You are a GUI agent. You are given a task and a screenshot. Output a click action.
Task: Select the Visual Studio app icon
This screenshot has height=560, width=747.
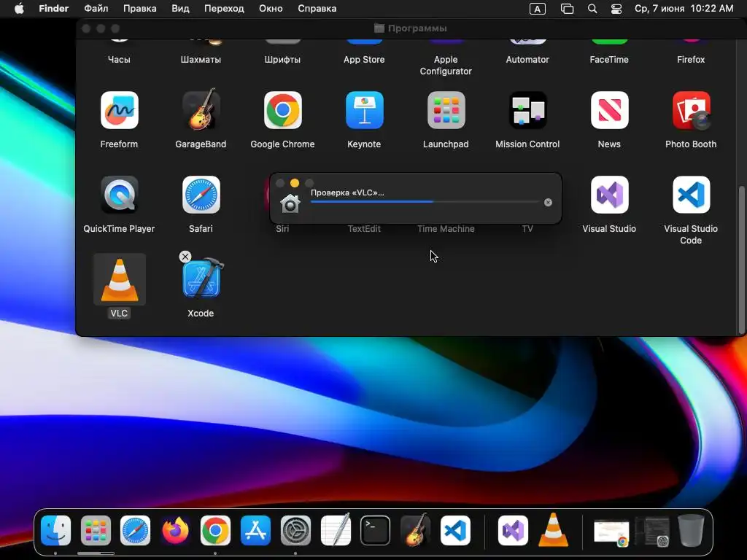coord(609,195)
